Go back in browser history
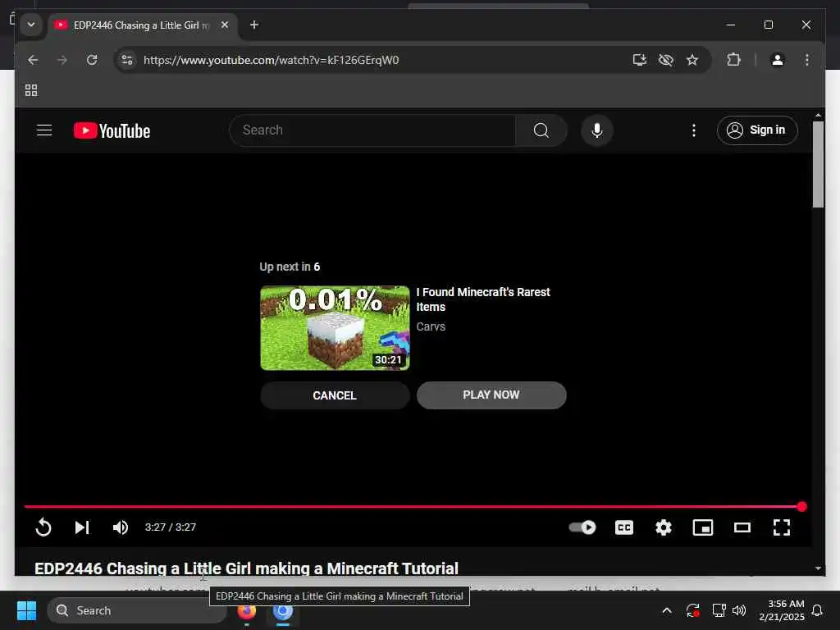840x630 pixels. [x=33, y=60]
